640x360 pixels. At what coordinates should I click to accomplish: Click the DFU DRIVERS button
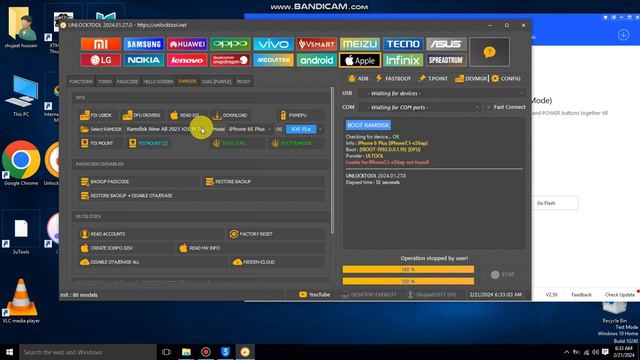tap(142, 115)
